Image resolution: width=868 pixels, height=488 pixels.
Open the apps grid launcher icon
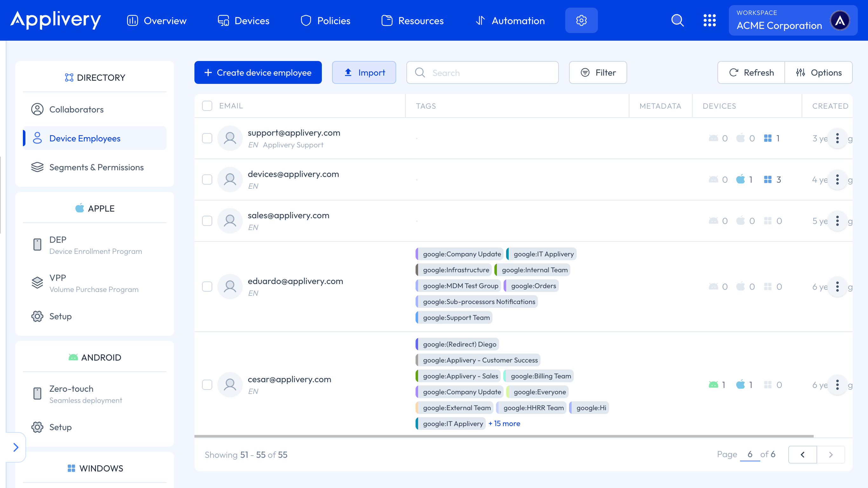point(709,21)
